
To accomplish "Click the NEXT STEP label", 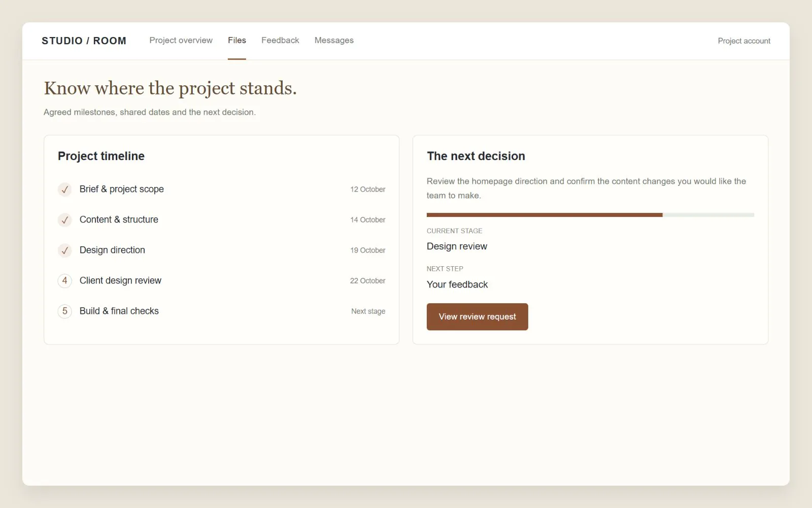I will [x=445, y=269].
